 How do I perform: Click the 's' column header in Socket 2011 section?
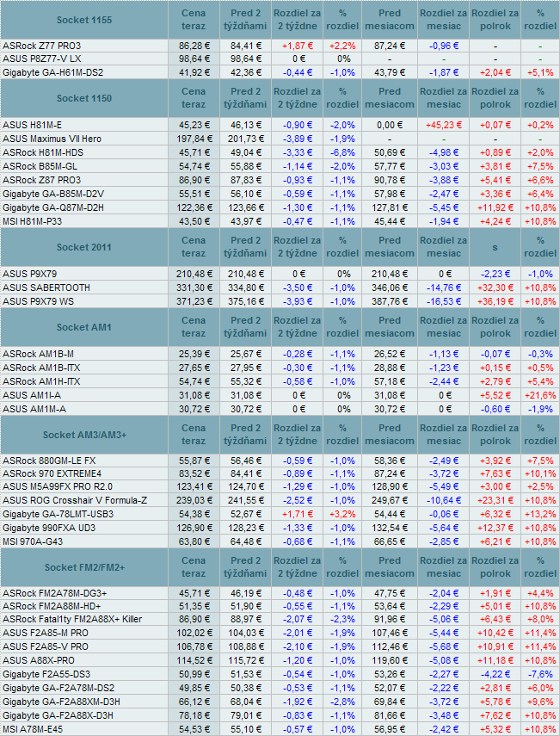tap(495, 247)
